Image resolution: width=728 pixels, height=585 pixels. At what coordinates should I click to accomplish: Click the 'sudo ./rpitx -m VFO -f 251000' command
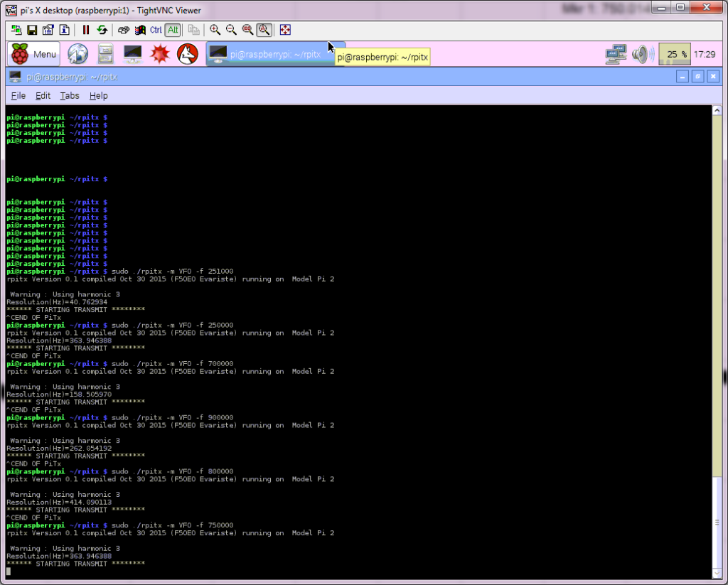[x=172, y=271]
